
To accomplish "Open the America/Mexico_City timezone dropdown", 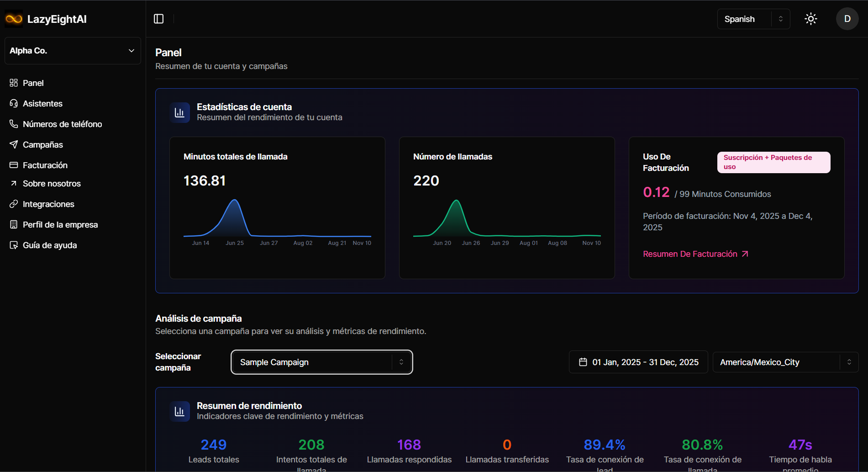I will (x=785, y=362).
